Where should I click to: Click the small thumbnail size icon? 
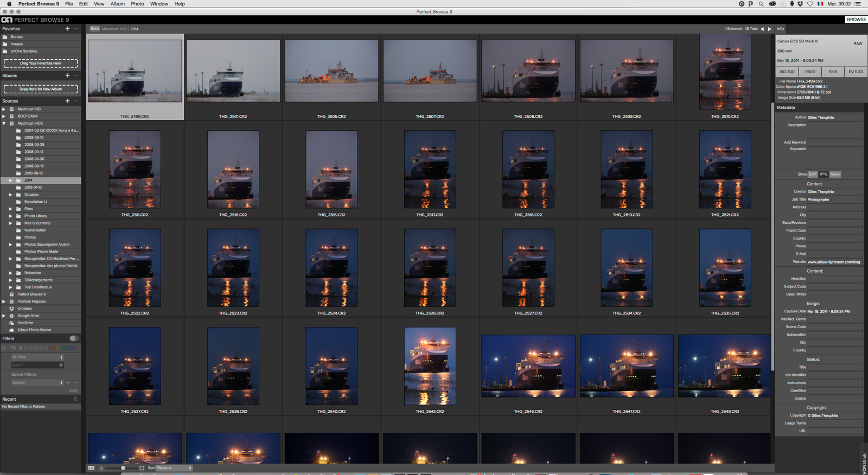(101, 468)
